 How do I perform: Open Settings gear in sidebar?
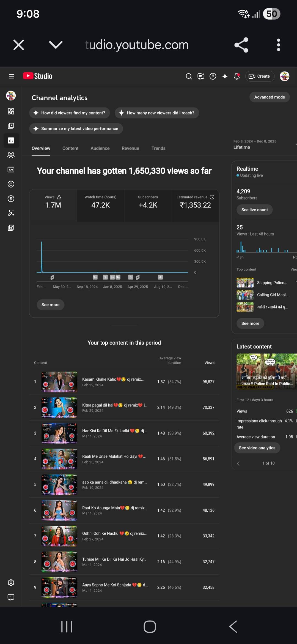point(11,583)
